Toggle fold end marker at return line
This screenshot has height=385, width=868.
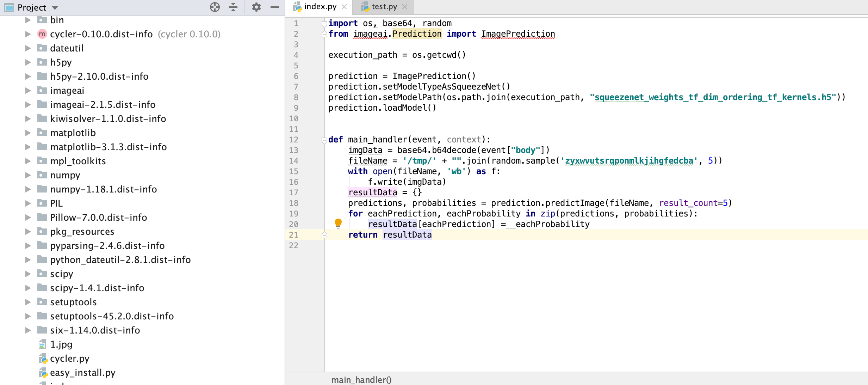click(x=324, y=235)
